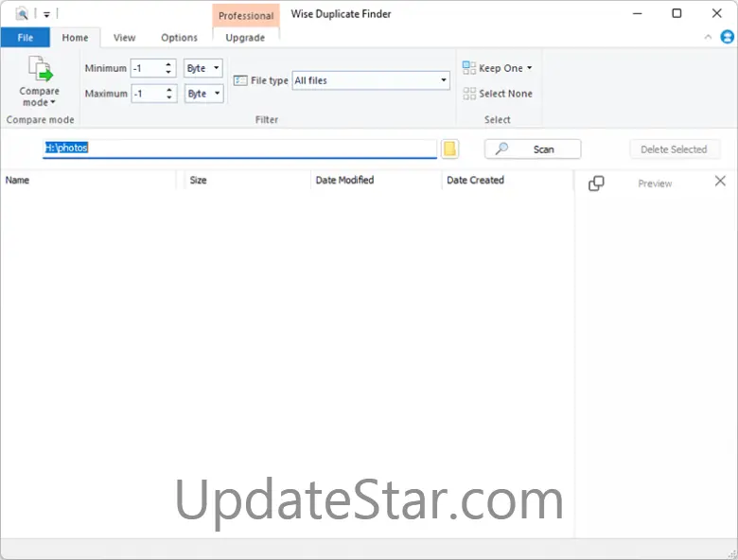
Task: Click the Delete Selected button
Action: pyautogui.click(x=674, y=149)
